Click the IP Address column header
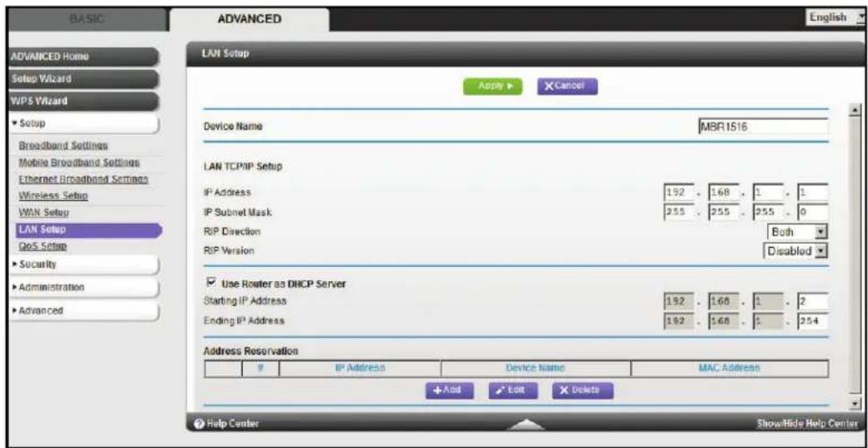 (360, 368)
